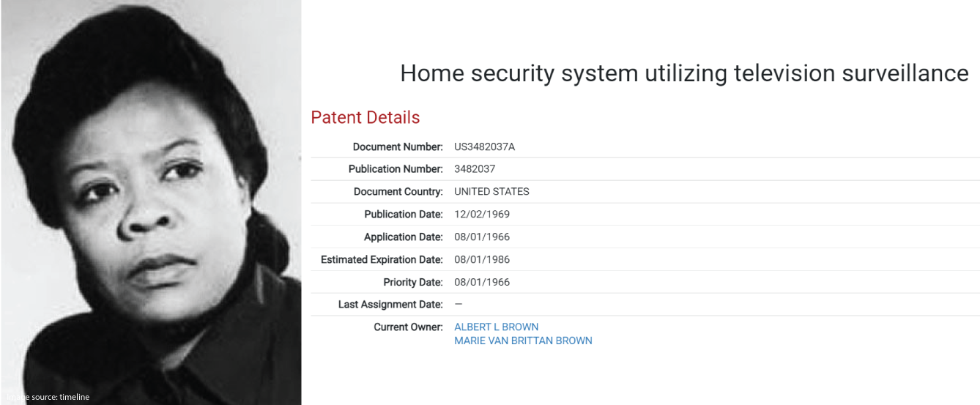Click the Estimated Expiration Date label

(382, 260)
